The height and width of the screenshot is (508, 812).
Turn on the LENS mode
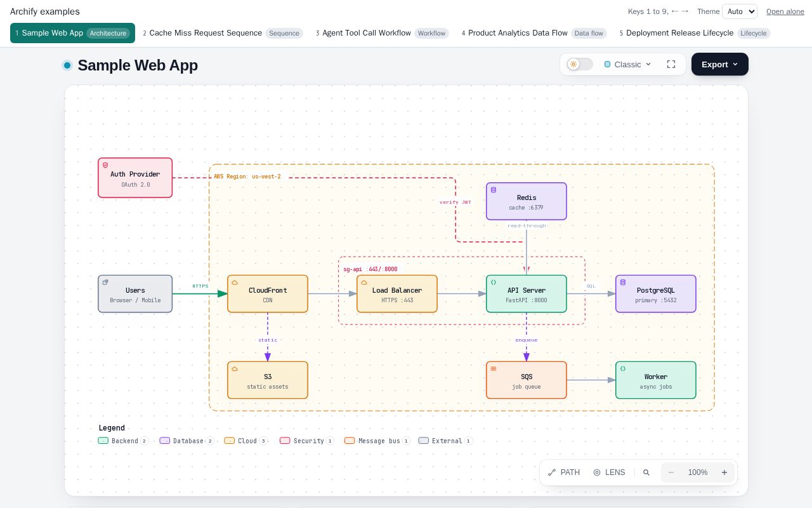point(609,472)
